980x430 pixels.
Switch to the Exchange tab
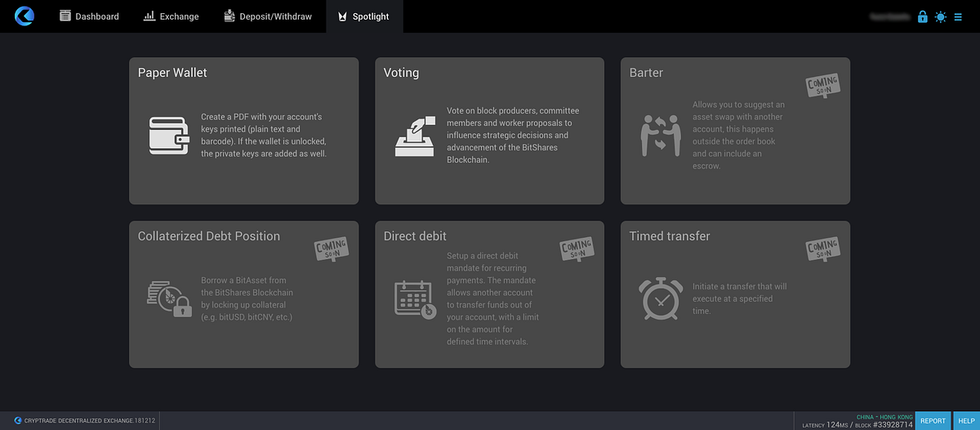pos(171,16)
